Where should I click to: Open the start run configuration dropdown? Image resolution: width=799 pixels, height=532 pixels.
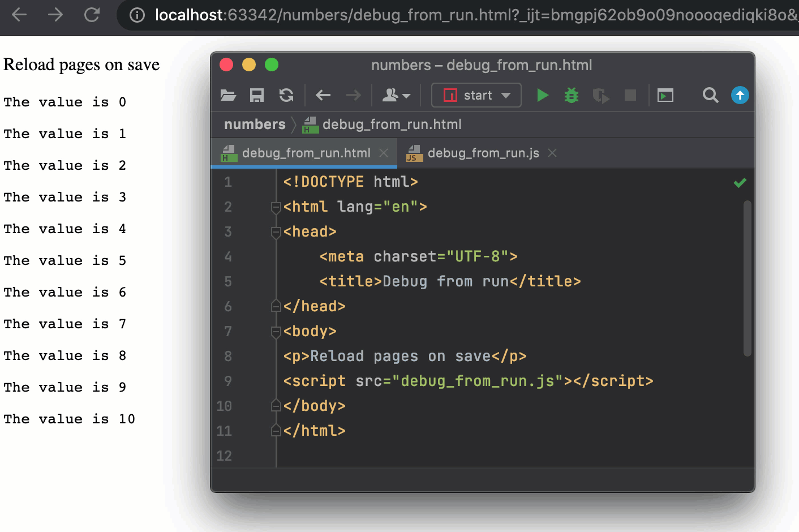(476, 95)
